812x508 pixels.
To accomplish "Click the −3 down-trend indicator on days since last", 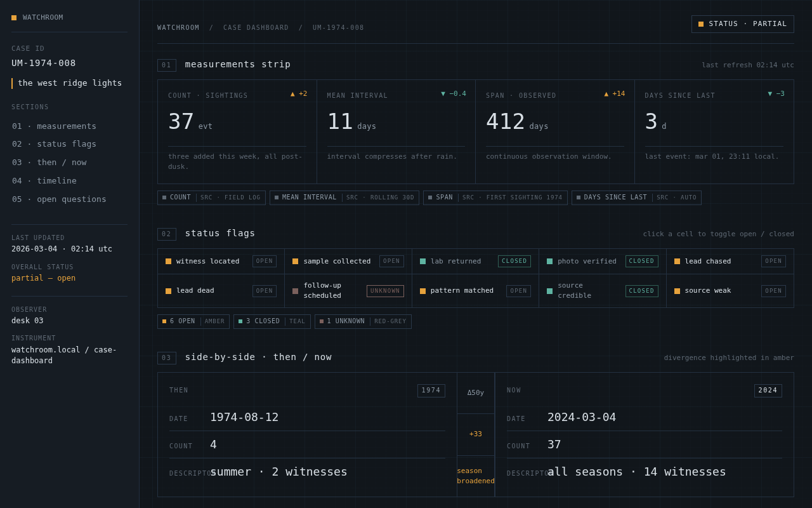I will pos(776,94).
